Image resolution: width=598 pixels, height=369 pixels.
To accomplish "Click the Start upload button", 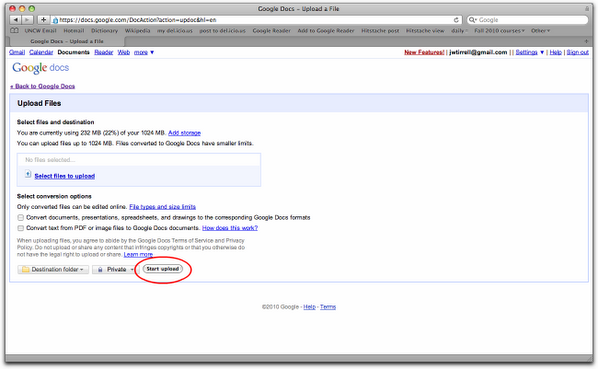I will pos(163,269).
